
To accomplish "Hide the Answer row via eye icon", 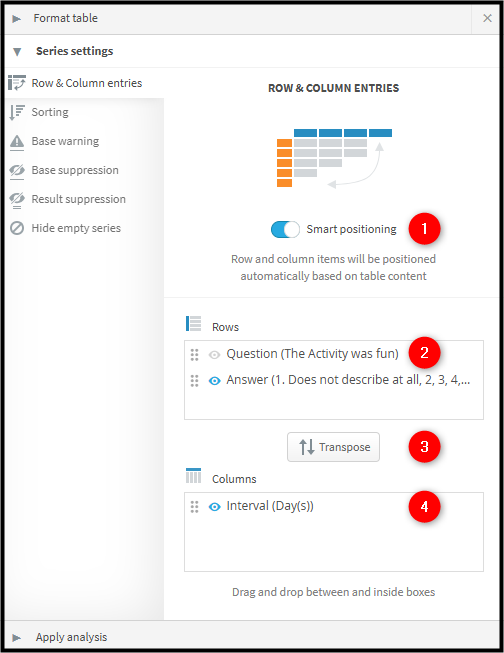I will 215,381.
